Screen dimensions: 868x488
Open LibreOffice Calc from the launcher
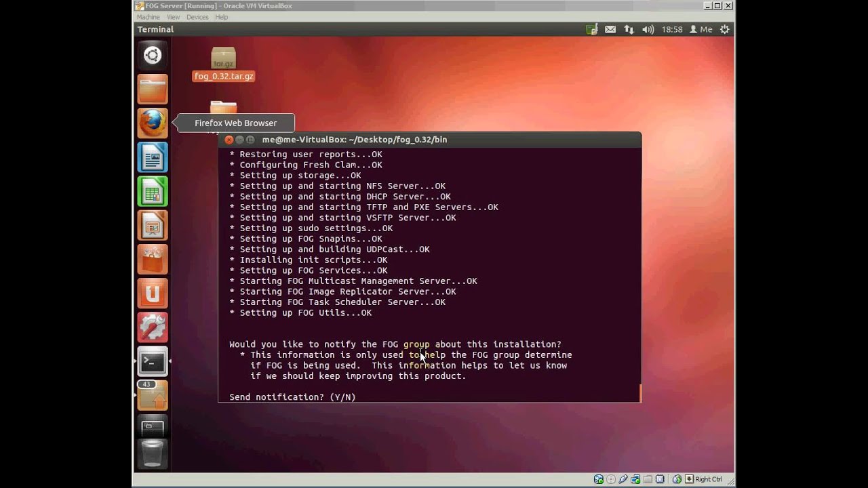coord(153,191)
